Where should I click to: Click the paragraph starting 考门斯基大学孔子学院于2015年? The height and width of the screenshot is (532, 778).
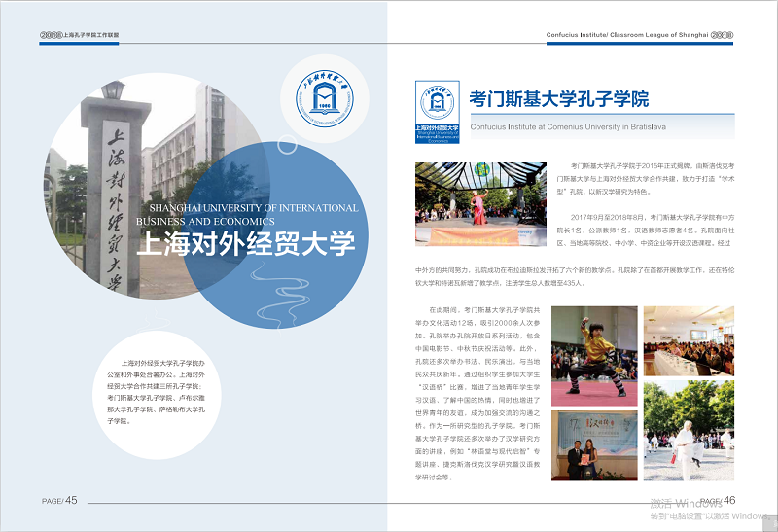point(646,179)
